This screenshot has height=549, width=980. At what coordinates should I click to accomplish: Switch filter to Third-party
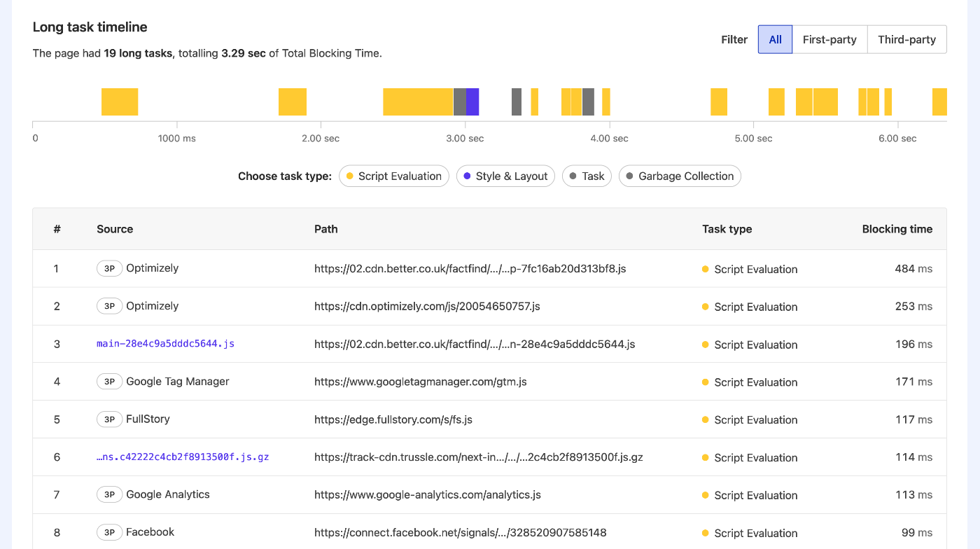click(x=906, y=39)
